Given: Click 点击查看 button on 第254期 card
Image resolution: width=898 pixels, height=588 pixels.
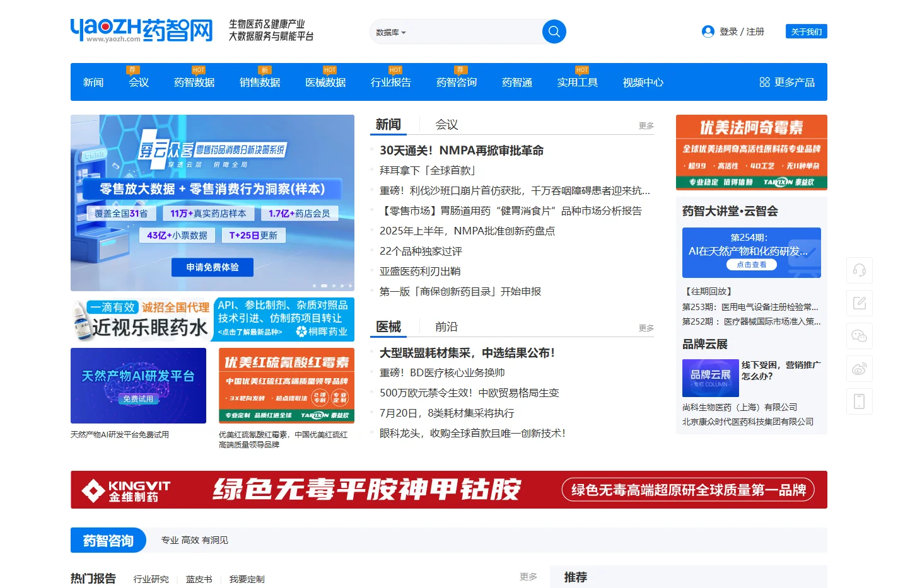Looking at the screenshot, I should 751,265.
